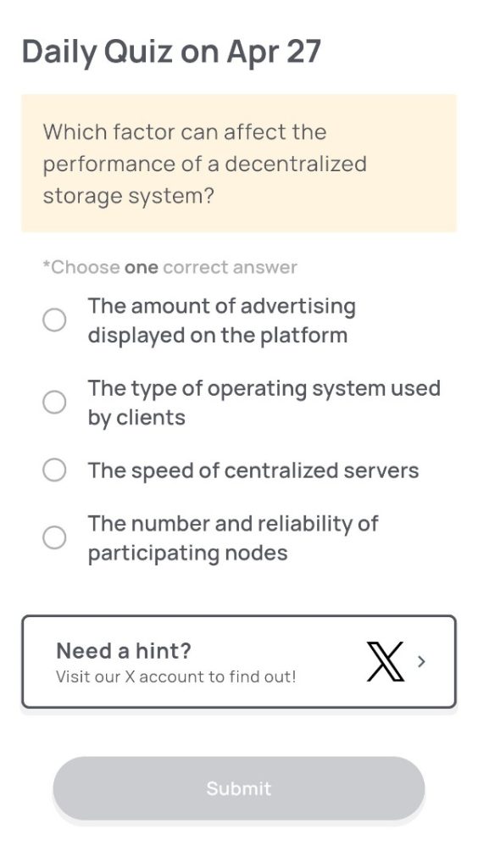Click the 'Choose one correct answer' note
The height and width of the screenshot is (868, 478).
[x=170, y=267]
